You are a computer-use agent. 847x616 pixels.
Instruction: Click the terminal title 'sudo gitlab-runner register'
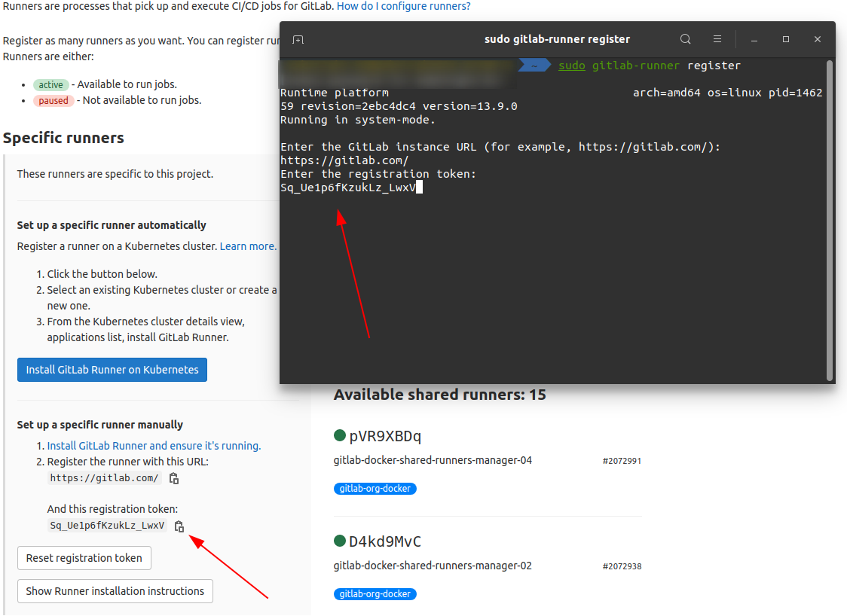point(557,39)
